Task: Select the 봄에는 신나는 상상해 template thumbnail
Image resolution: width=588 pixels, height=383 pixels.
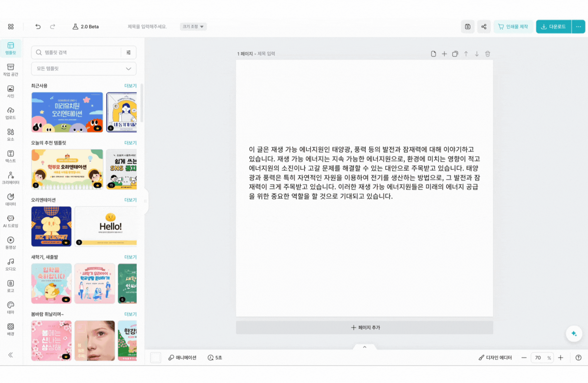Action: (x=51, y=340)
